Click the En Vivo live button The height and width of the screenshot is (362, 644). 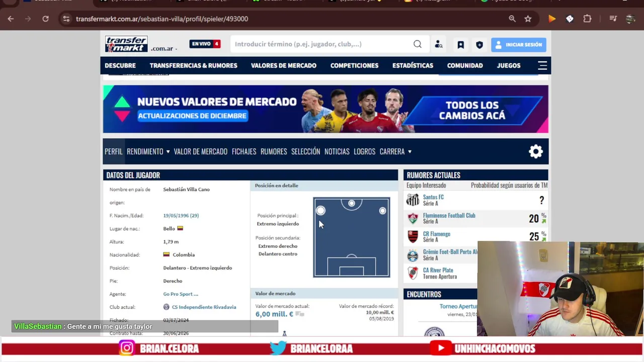tap(205, 44)
